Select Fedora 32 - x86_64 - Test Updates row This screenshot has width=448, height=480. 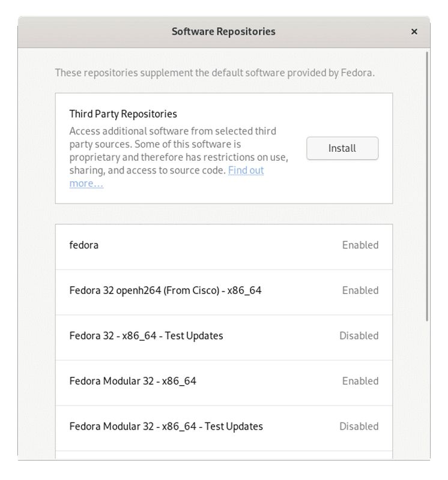pos(147,336)
